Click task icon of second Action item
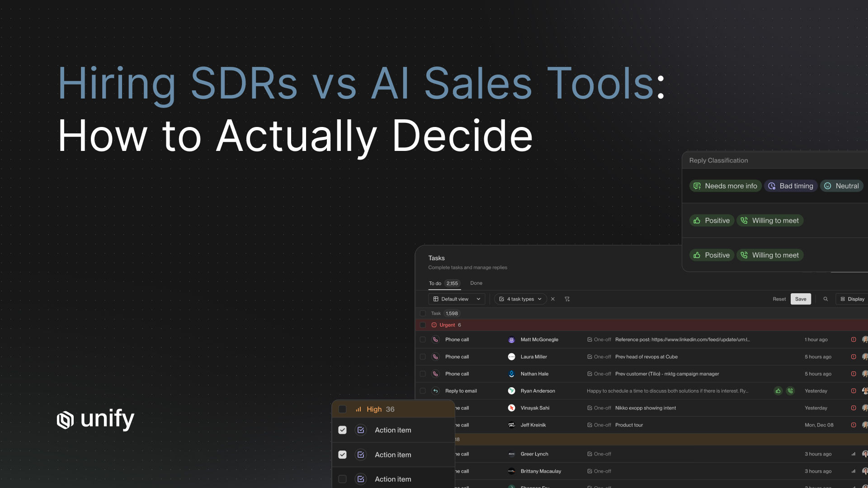The width and height of the screenshot is (868, 488). click(x=361, y=455)
